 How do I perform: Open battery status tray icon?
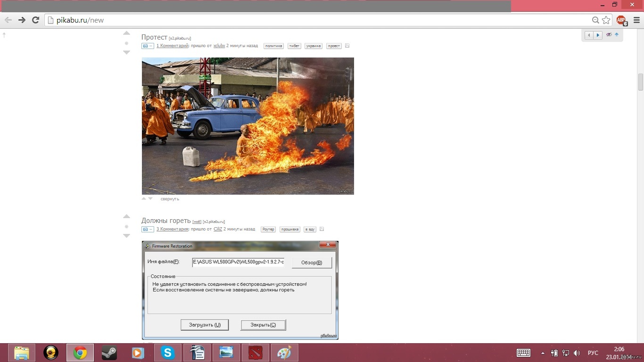(554, 353)
